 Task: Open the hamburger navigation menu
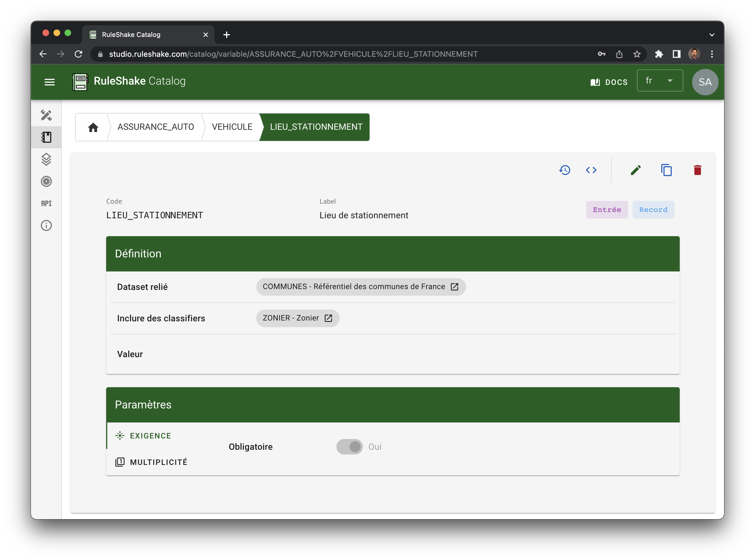tap(50, 82)
